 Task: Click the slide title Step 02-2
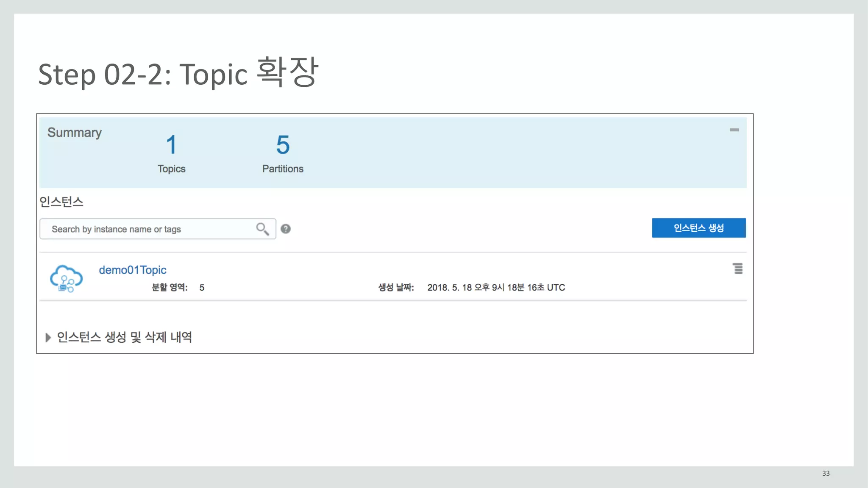(x=178, y=74)
